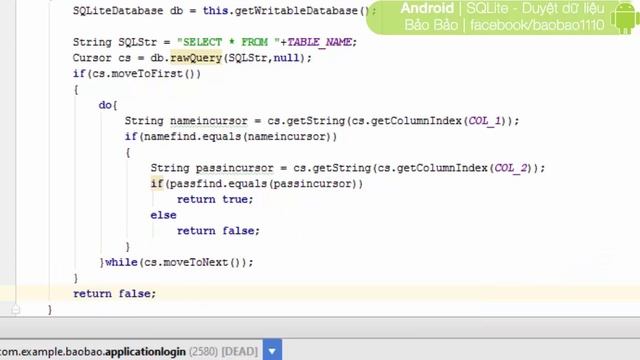
Task: Click the indented 'return false;' under else
Action: click(218, 231)
